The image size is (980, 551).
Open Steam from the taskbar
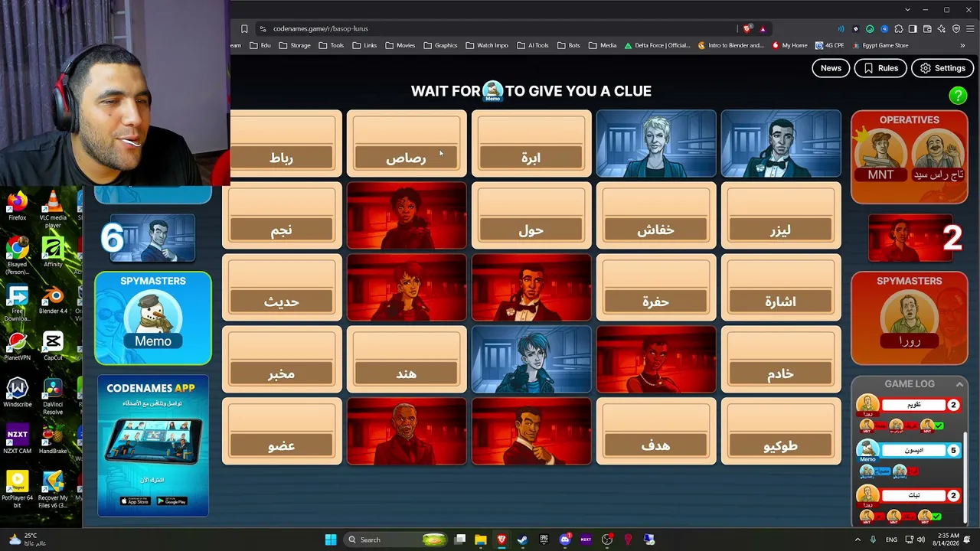(522, 540)
